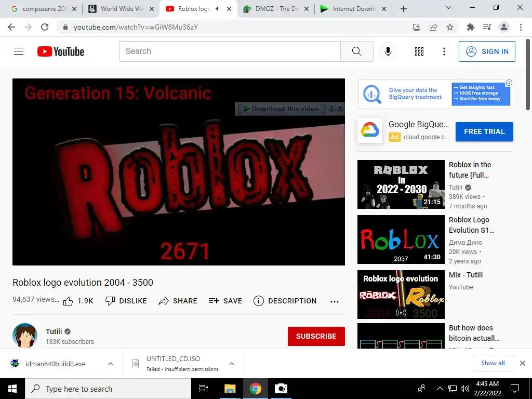Open the Tutili channel name link

point(54,331)
